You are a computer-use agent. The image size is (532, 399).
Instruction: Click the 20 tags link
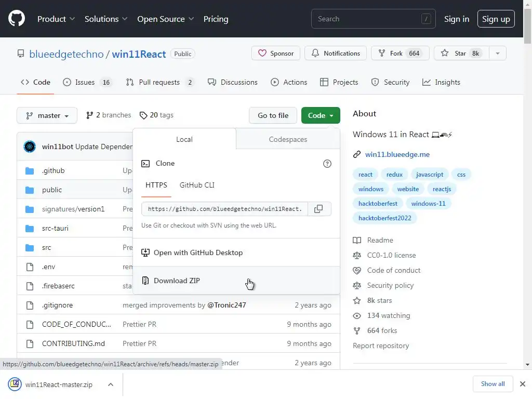click(x=156, y=115)
